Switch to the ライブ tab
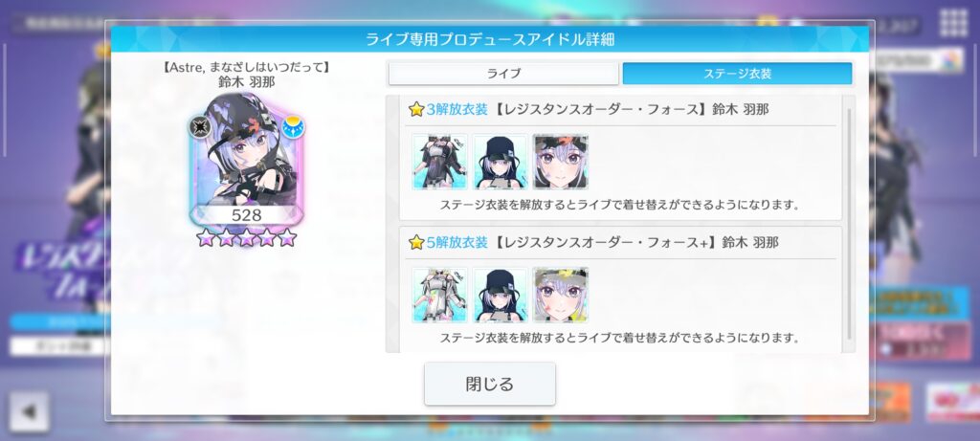The height and width of the screenshot is (441, 980). (x=503, y=73)
